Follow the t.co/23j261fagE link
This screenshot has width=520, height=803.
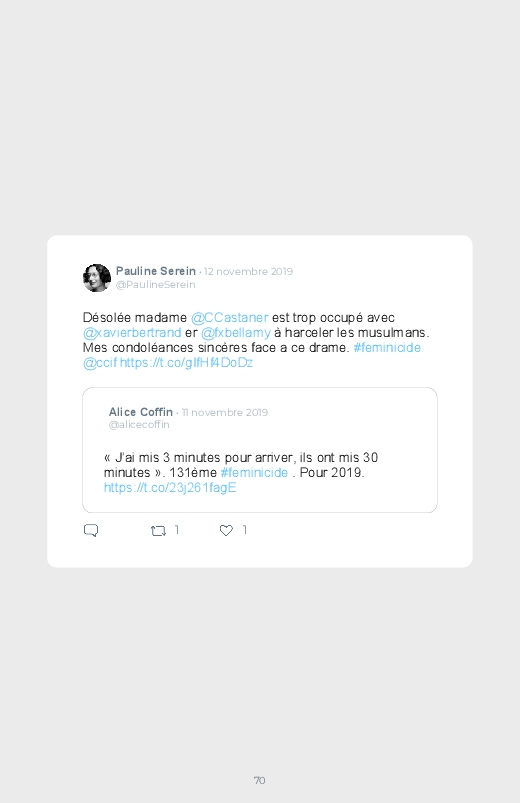pyautogui.click(x=170, y=488)
